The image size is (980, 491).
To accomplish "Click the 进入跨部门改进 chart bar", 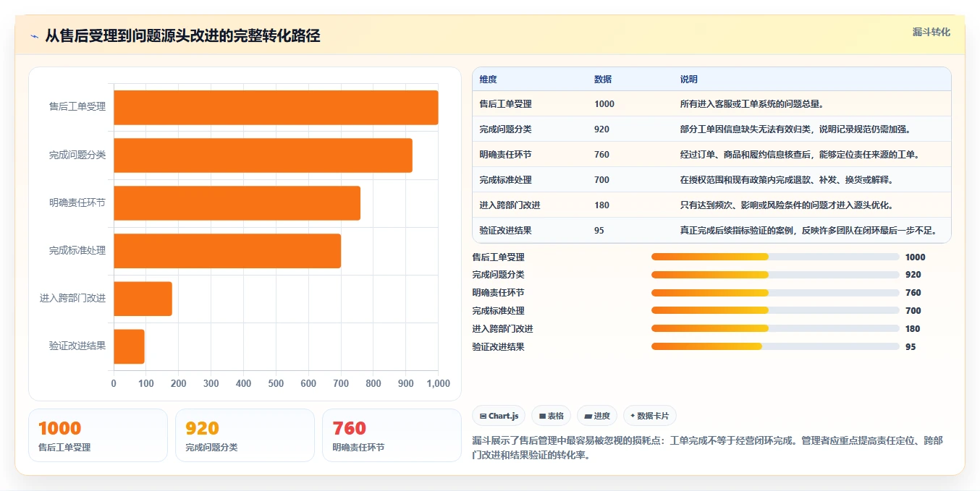I will pos(143,299).
